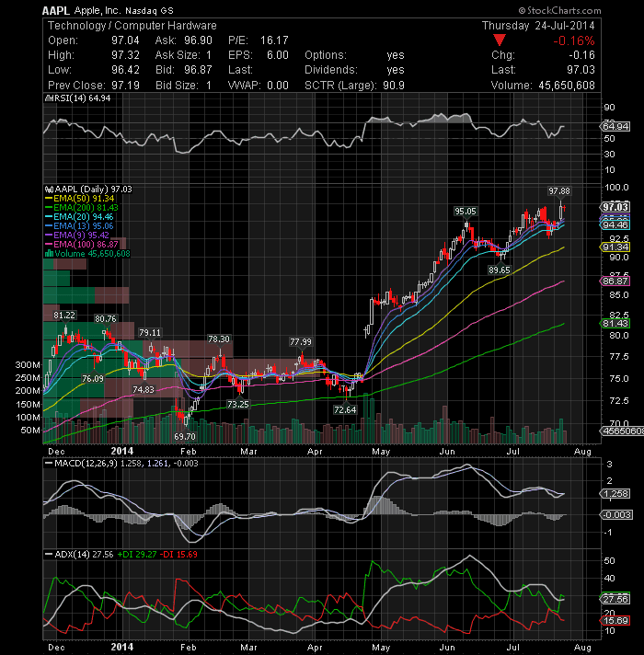The width and height of the screenshot is (644, 655).
Task: Click the 97.88 peak price label
Action: [559, 191]
